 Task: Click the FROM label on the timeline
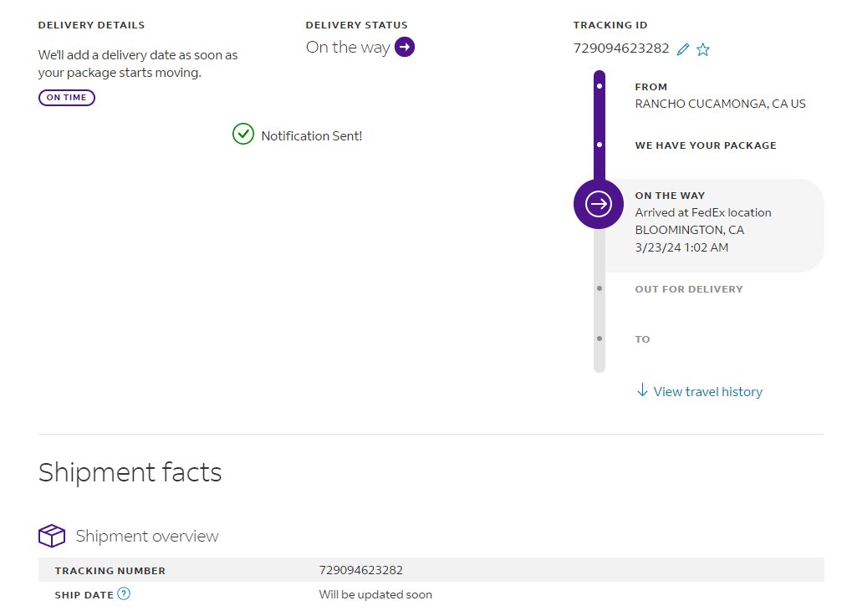[x=651, y=87]
